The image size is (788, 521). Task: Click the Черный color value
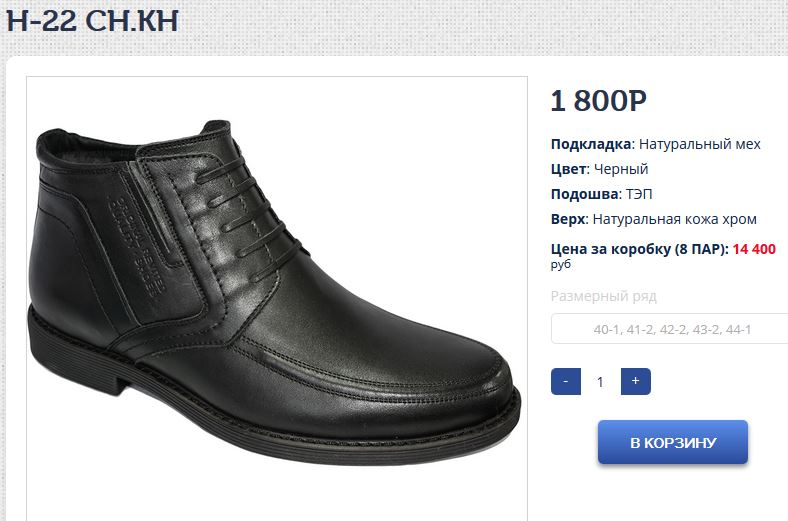[x=622, y=169]
